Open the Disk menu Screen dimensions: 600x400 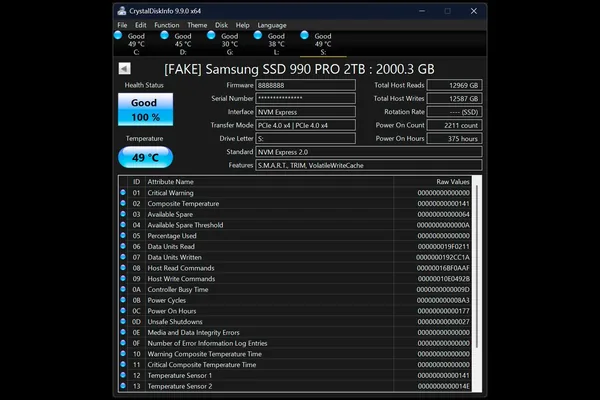pos(221,25)
